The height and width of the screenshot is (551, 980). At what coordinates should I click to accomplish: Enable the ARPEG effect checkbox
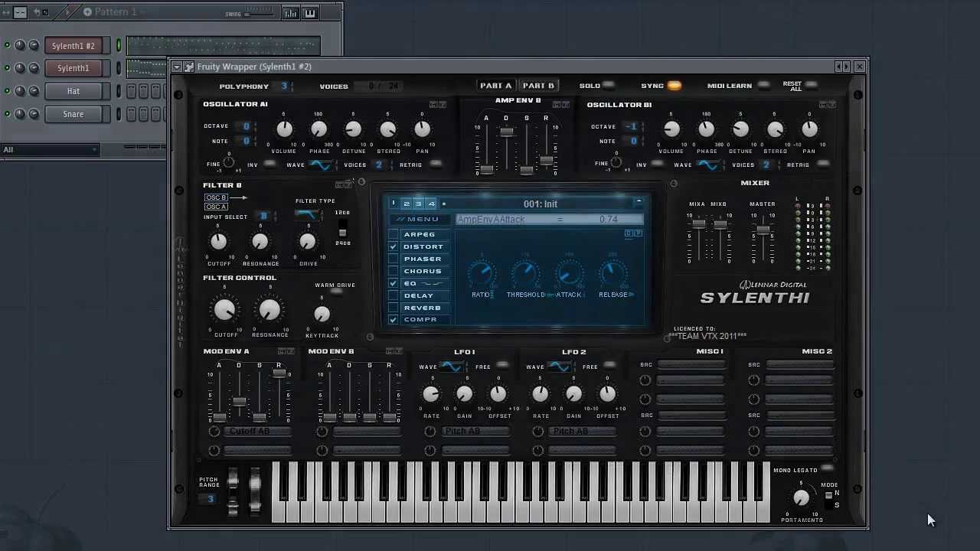tap(394, 234)
